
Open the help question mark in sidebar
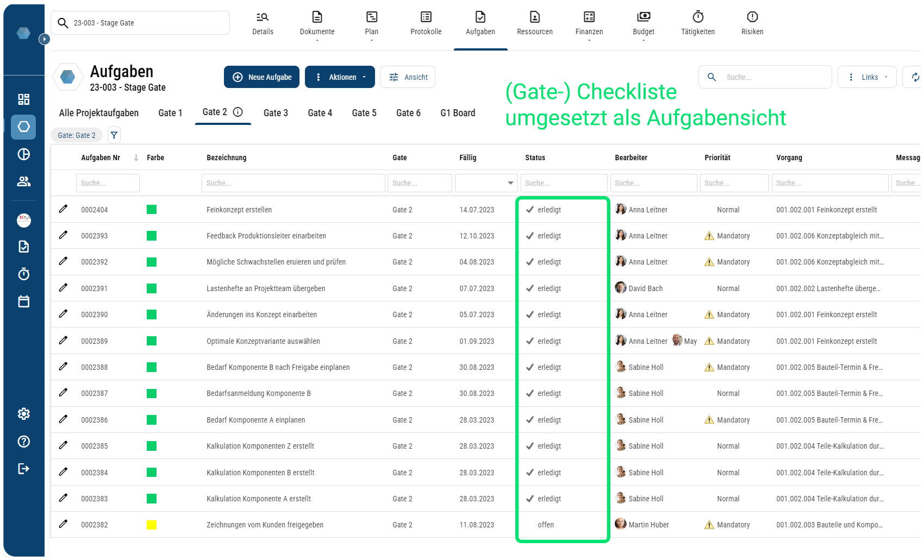click(x=23, y=442)
